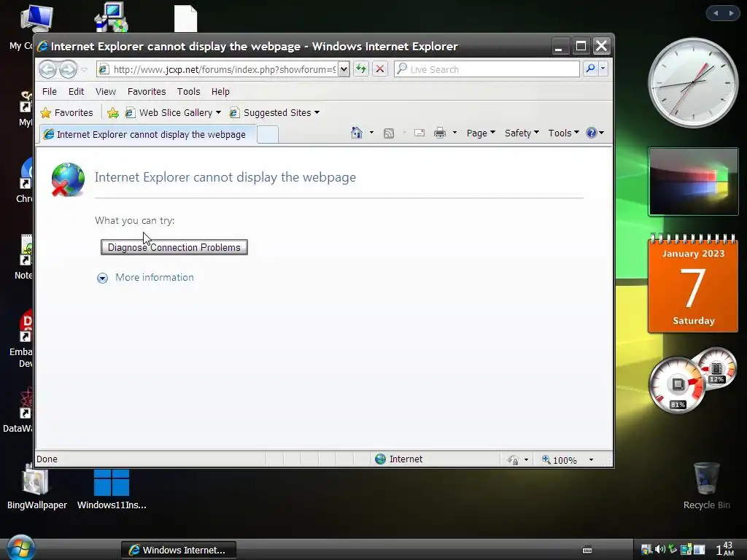Select the blank file desktop icon
This screenshot has height=560, width=747.
tap(185, 18)
